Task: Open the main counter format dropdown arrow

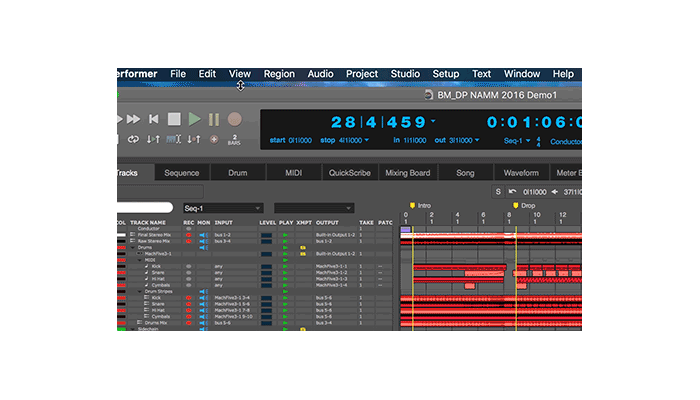Action: 433,121
